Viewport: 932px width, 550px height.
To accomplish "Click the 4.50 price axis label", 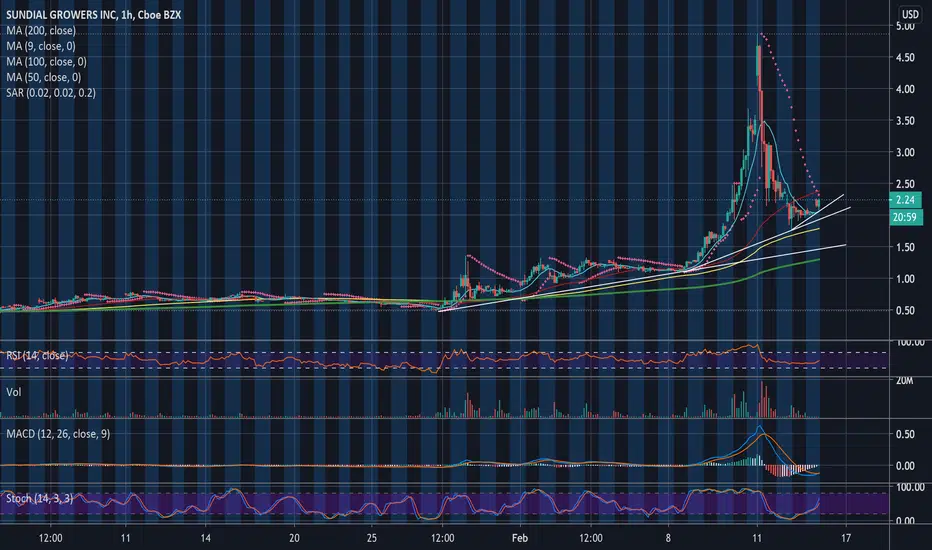I will coord(905,58).
